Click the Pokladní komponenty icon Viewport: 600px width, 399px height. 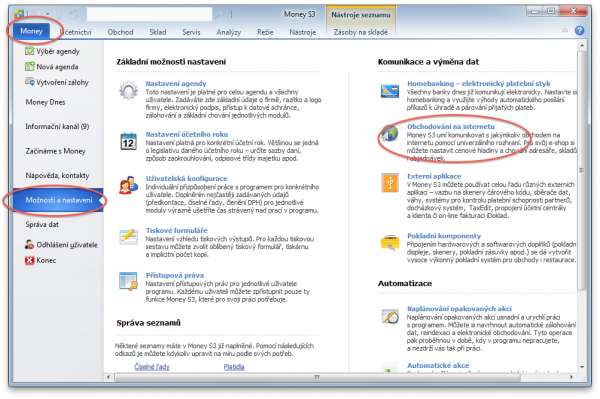point(390,242)
